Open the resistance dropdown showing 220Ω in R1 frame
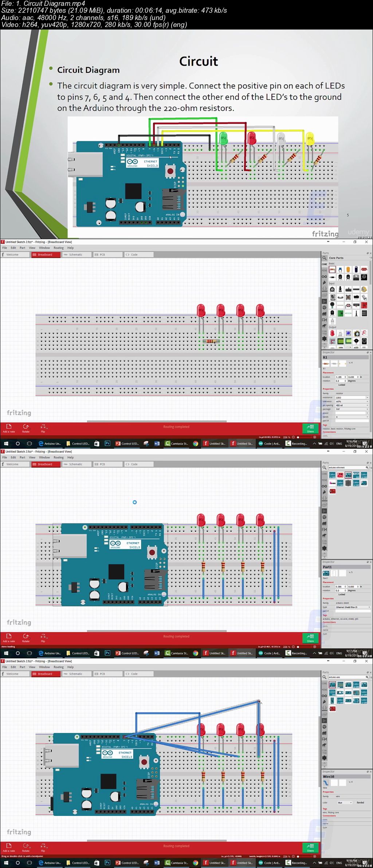 tap(352, 397)
